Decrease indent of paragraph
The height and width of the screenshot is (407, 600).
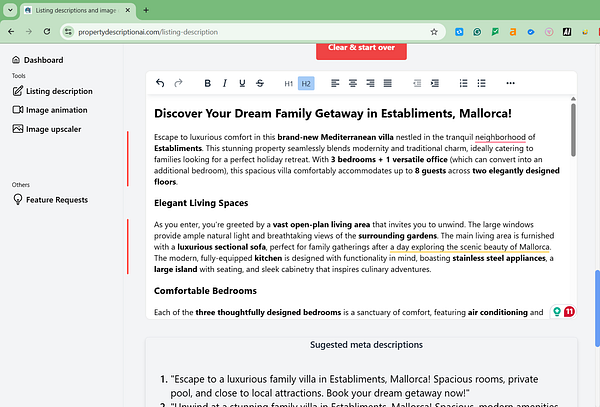417,83
